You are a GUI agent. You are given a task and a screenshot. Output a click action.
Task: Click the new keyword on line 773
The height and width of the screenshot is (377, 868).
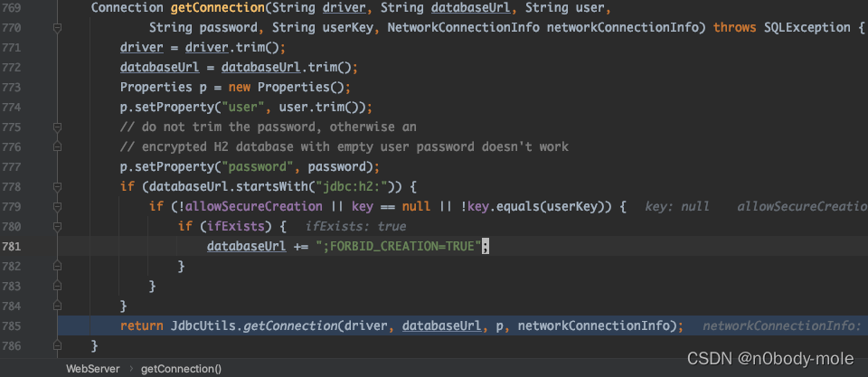239,88
